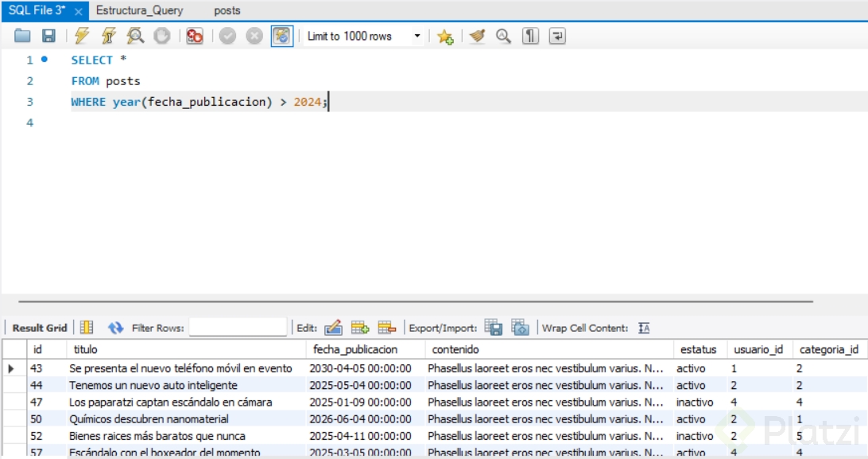Delete selected rows icon in Edit group

coord(386,327)
